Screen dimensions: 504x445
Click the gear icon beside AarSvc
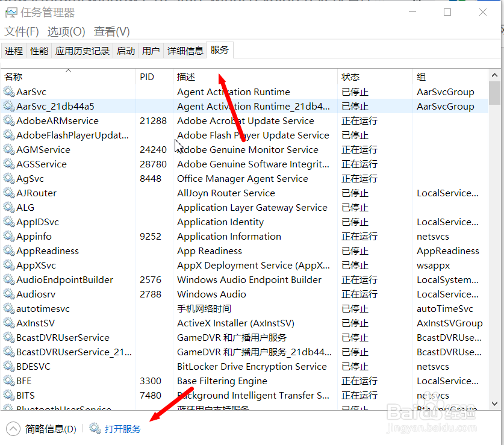pos(9,92)
